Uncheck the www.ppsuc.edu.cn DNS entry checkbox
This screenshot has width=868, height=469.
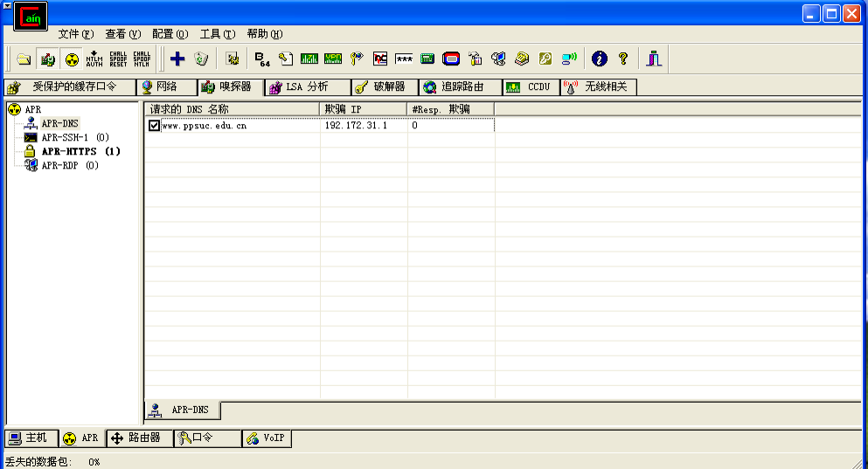[154, 126]
